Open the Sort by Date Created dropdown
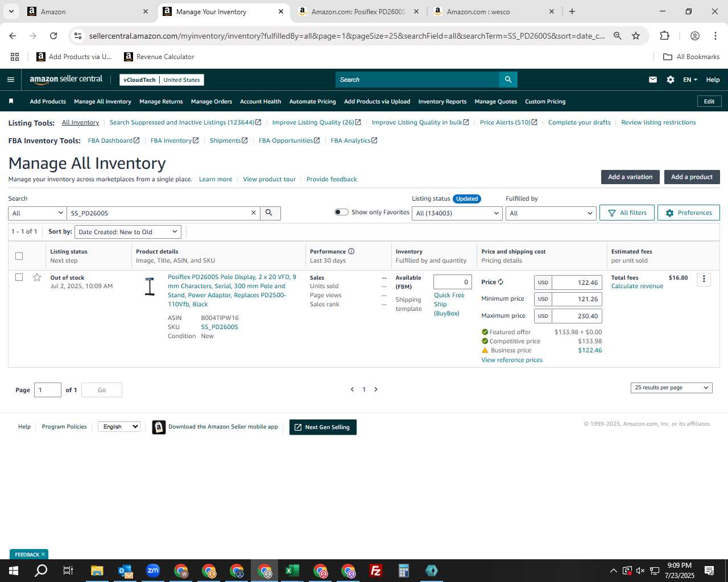Screen dimensions: 728x582 [127, 232]
